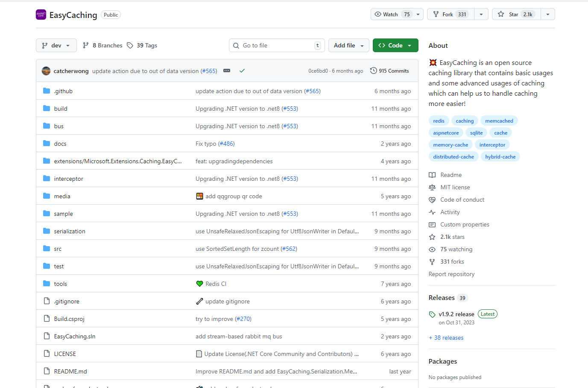Open the EasyCaching.sln file

75,336
